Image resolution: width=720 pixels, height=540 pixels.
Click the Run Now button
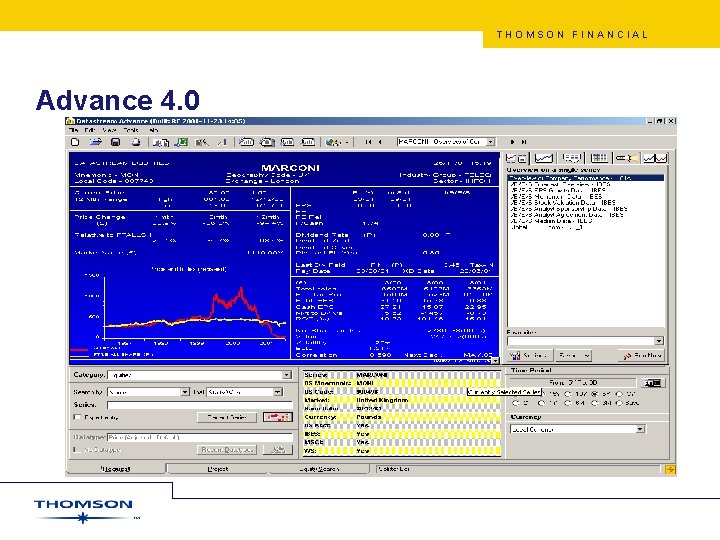coord(642,355)
